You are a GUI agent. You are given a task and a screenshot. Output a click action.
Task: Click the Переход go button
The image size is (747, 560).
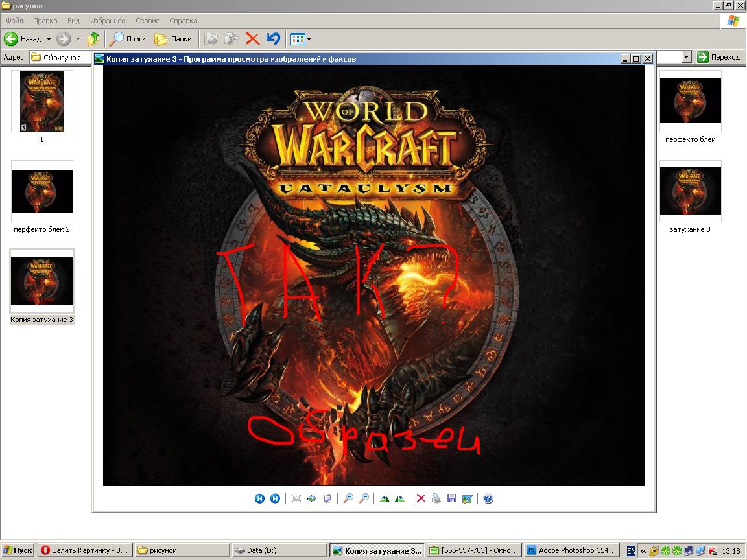718,57
